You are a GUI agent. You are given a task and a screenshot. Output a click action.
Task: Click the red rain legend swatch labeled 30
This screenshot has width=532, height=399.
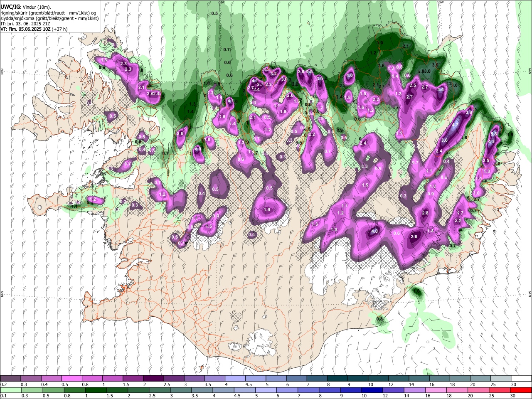pyautogui.click(x=521, y=390)
